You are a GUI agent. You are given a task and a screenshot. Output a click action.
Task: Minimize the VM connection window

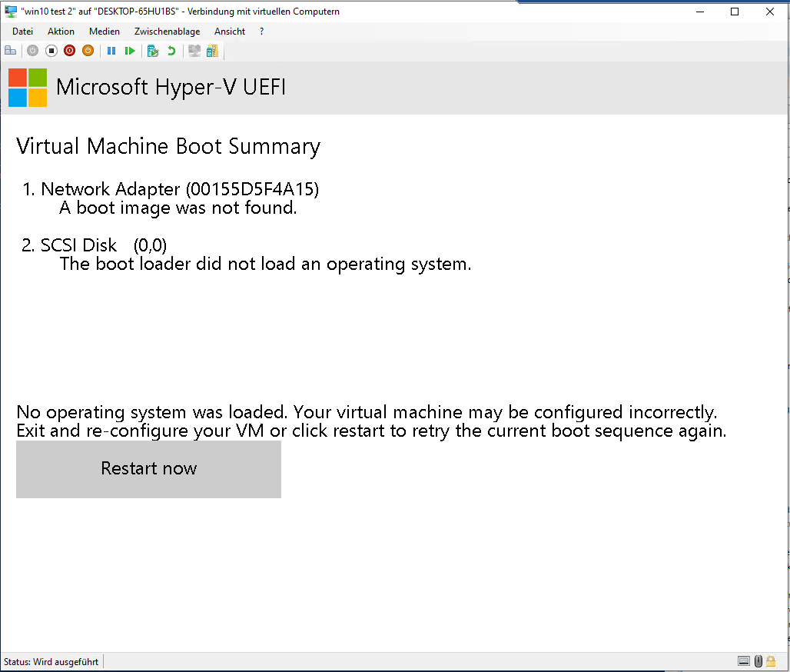(700, 12)
